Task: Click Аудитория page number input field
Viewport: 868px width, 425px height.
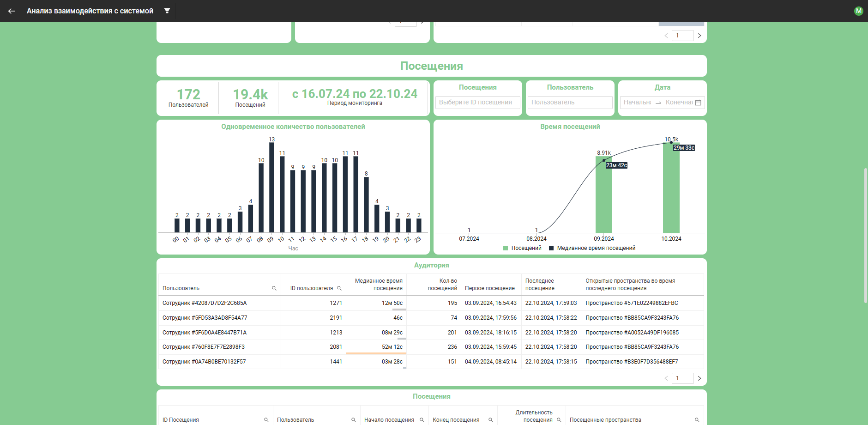Action: pyautogui.click(x=682, y=378)
